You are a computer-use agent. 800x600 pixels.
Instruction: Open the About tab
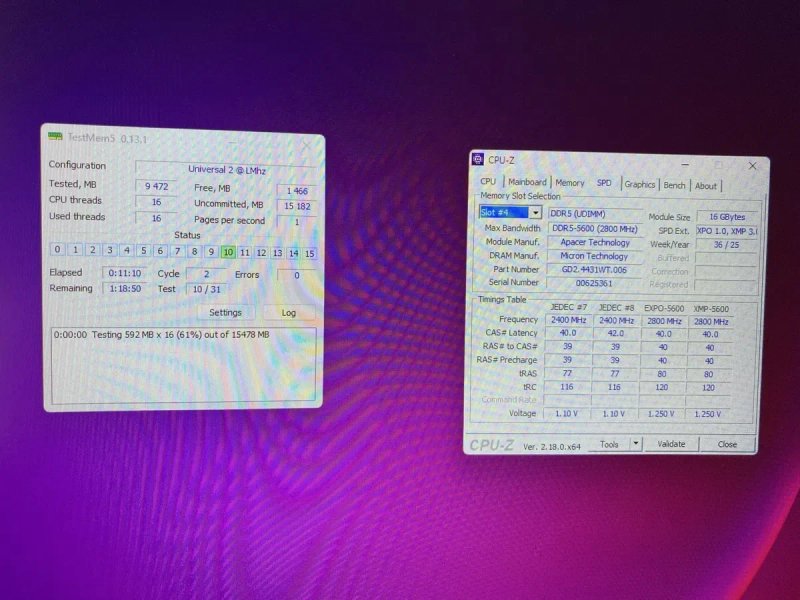706,186
